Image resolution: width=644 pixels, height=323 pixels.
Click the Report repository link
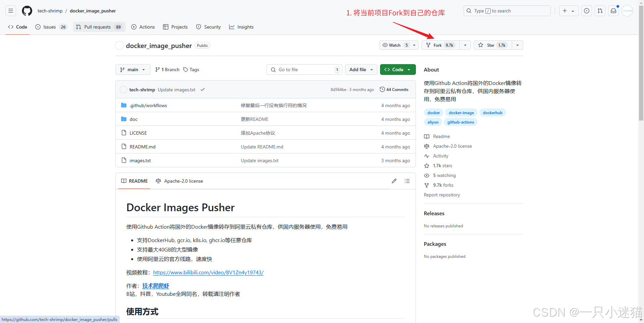[x=442, y=195]
